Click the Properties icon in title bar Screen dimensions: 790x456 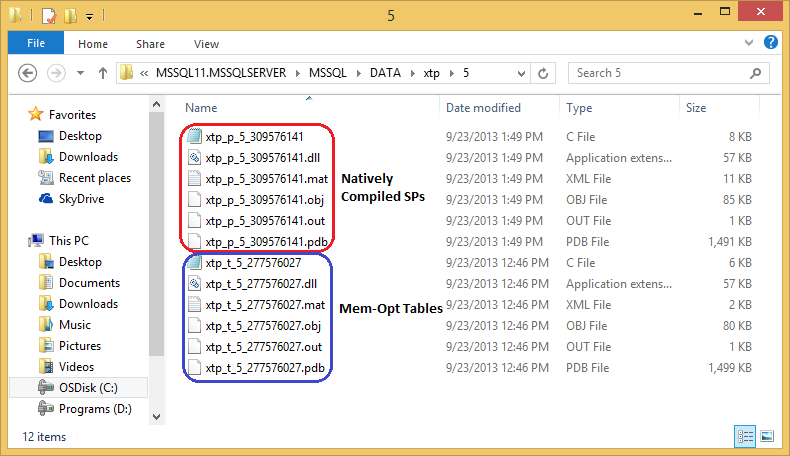coord(48,16)
